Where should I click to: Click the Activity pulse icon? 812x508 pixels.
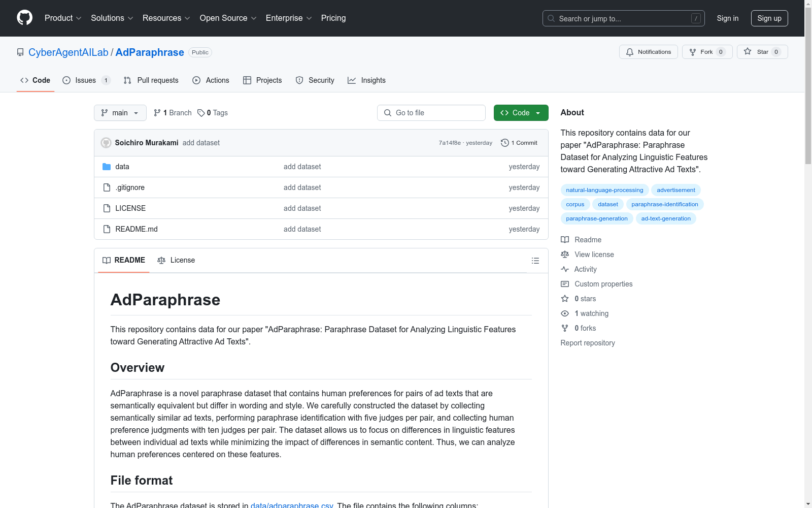tap(565, 269)
